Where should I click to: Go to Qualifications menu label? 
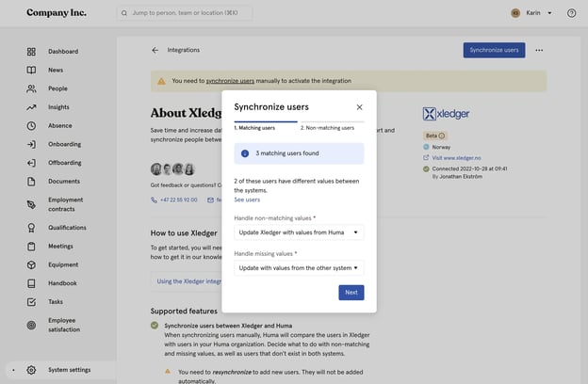tap(67, 228)
